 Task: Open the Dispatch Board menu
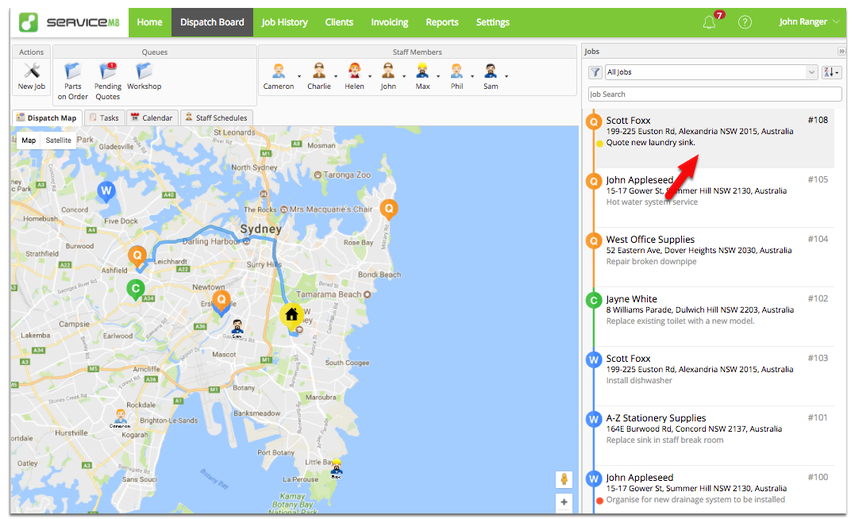(x=212, y=22)
